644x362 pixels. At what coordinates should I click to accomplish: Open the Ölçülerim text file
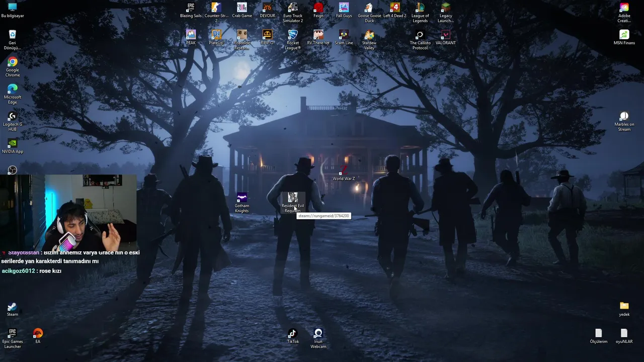click(x=599, y=336)
